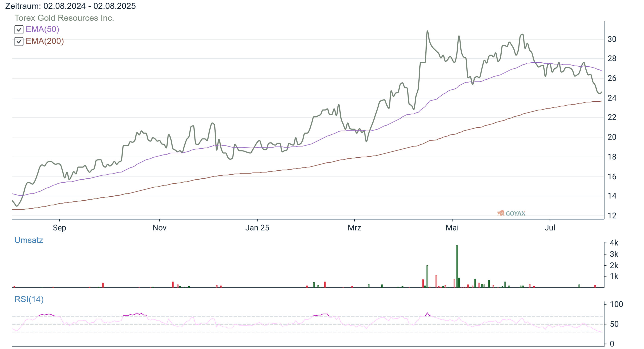
Task: Click the Jul x-axis label
Action: pyautogui.click(x=550, y=228)
